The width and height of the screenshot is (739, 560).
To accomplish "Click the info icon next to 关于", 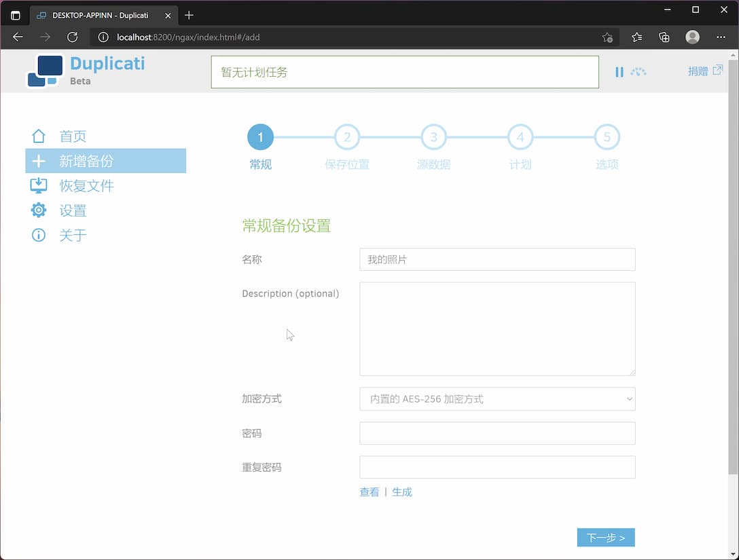I will click(39, 235).
